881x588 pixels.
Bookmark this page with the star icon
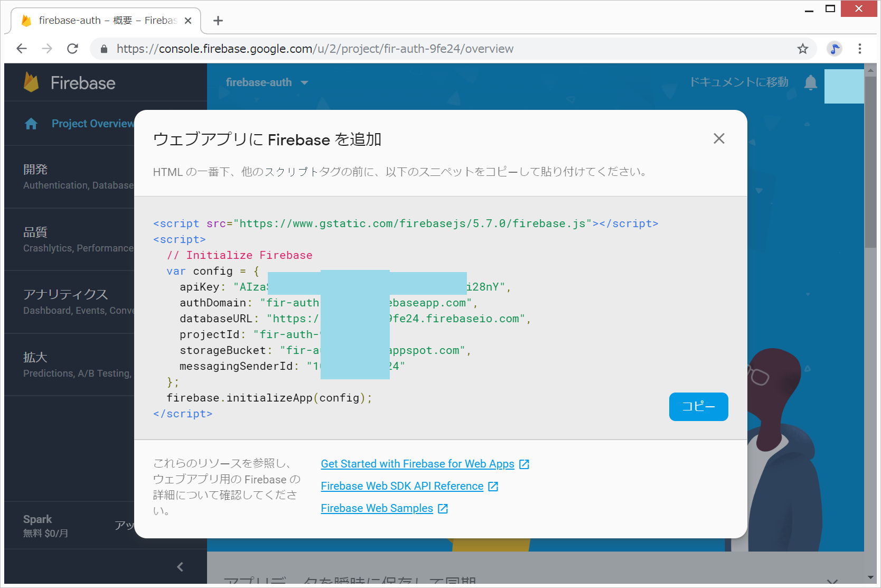click(x=802, y=49)
